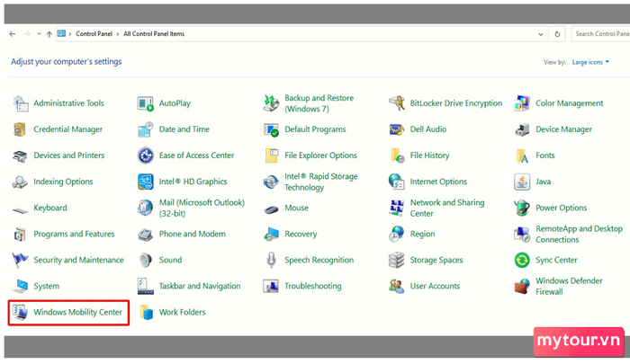Open the Date and Time icon
The image size is (630, 364).
(146, 129)
